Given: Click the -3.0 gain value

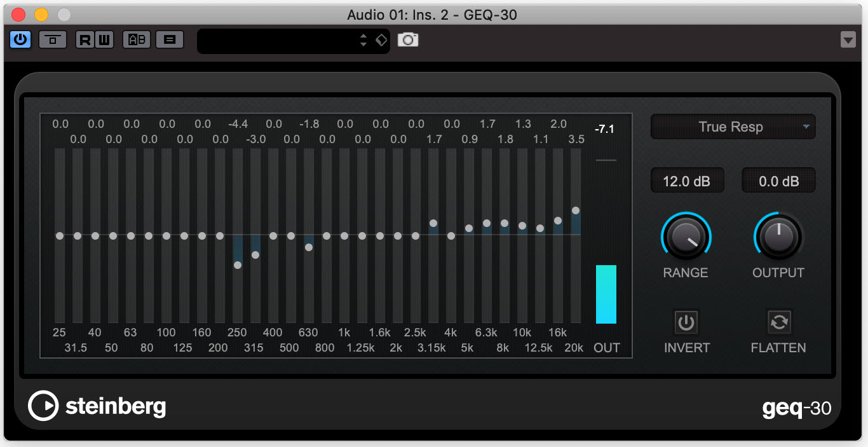Looking at the screenshot, I should (256, 139).
